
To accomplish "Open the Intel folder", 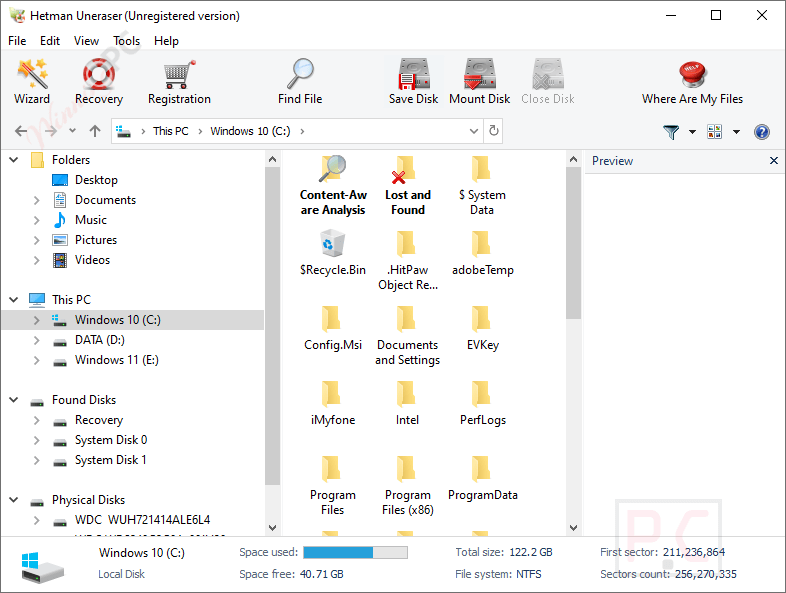I will (407, 404).
